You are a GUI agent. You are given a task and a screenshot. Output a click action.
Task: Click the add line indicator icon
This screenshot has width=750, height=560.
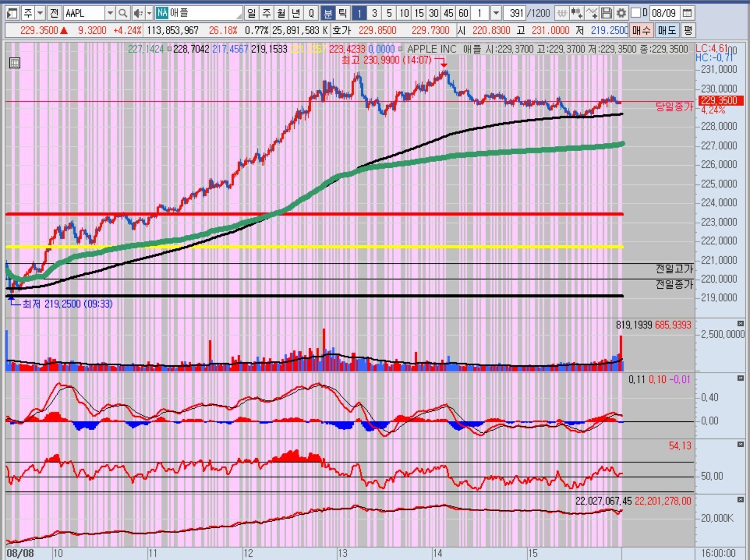pos(591,13)
